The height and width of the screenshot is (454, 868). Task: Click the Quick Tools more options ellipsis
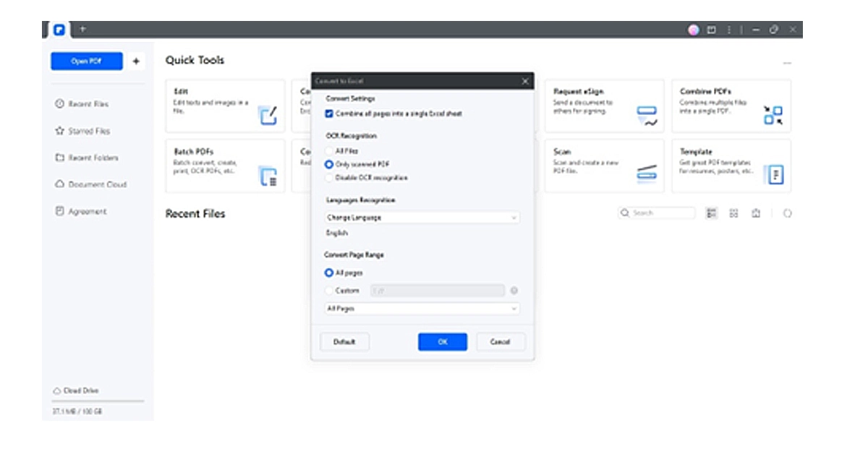pos(787,63)
